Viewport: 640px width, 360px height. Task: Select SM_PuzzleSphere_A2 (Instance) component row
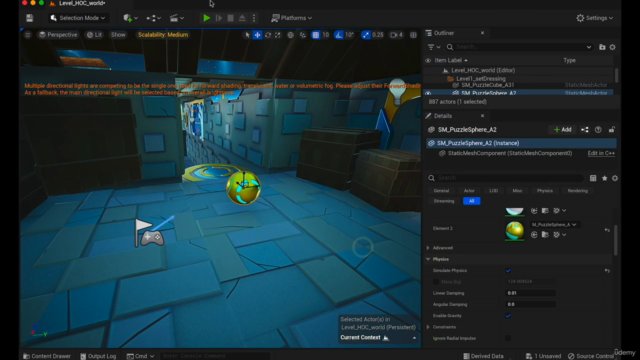521,143
